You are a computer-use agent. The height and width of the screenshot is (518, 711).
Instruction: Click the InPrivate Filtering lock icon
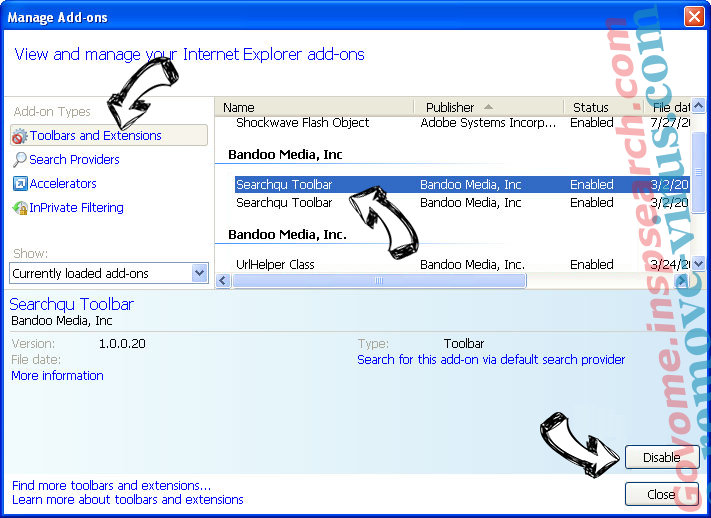(20, 208)
